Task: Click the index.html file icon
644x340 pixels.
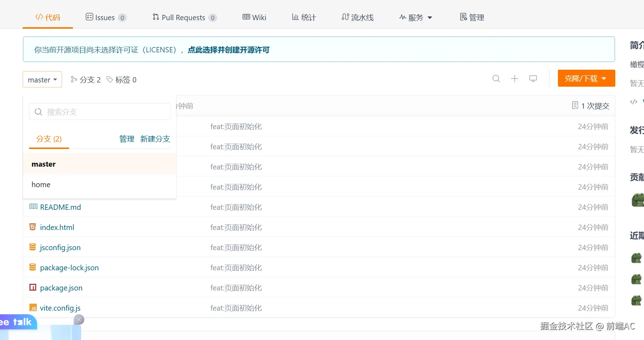Action: 33,227
